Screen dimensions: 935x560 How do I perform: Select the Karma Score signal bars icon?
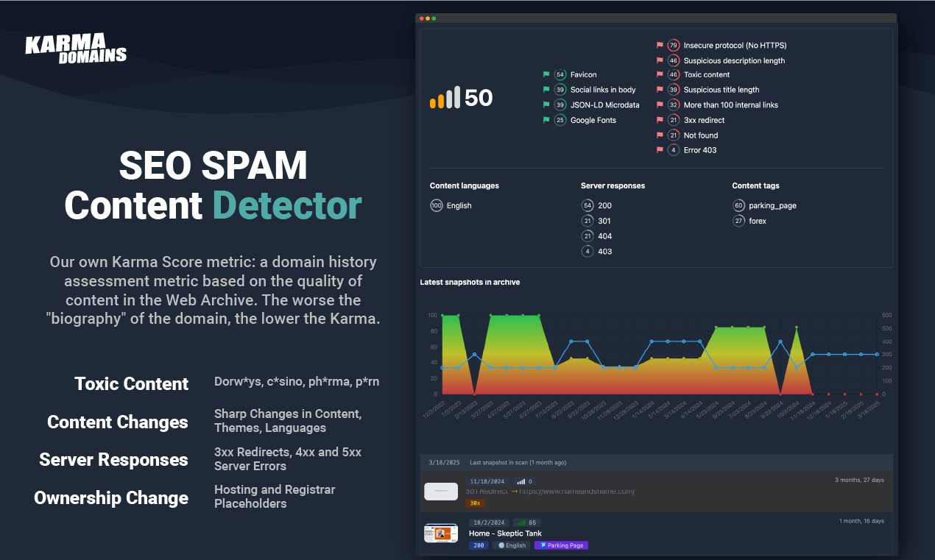tap(443, 97)
